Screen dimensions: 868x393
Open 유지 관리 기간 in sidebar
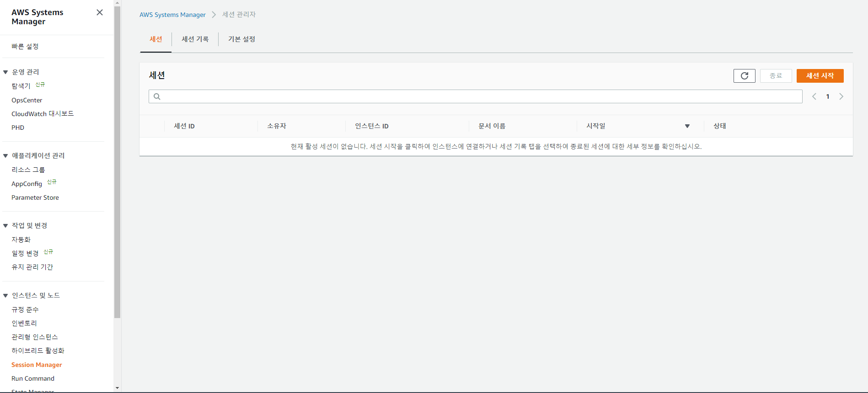pyautogui.click(x=32, y=267)
